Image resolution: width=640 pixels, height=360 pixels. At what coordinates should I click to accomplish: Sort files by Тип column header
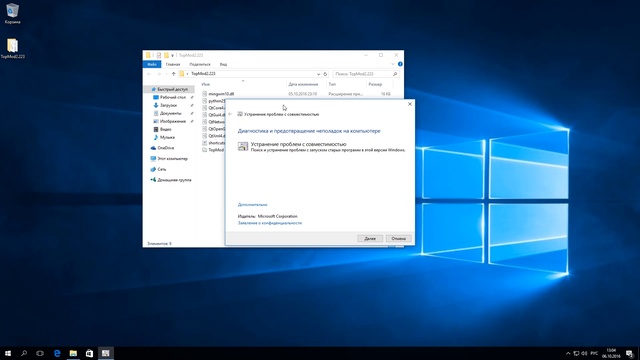332,84
